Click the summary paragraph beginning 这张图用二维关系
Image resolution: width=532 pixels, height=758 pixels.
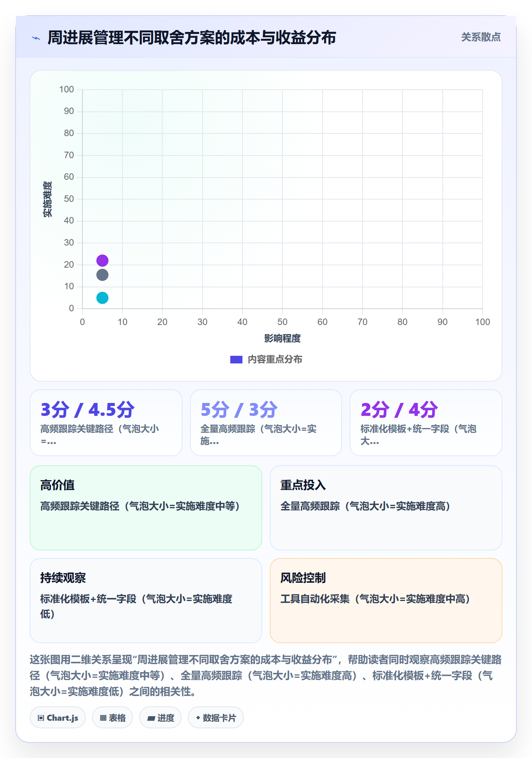(x=266, y=675)
